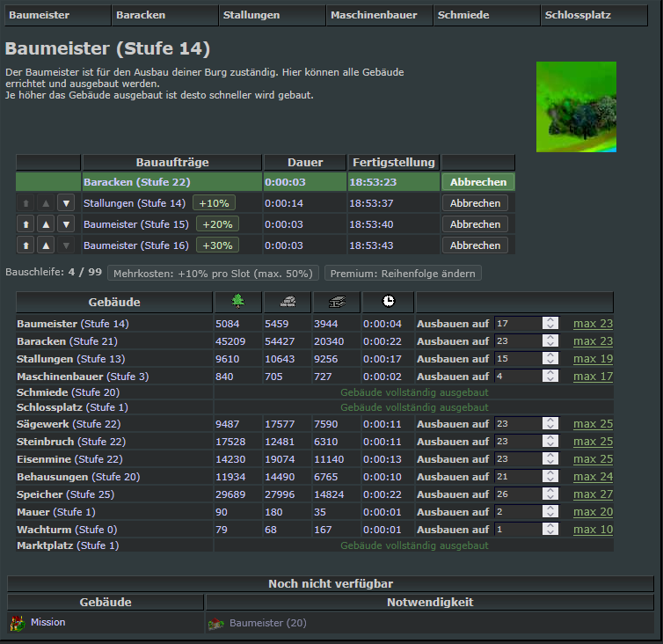Click the clock duration icon in header
This screenshot has width=663, height=644.
(388, 302)
